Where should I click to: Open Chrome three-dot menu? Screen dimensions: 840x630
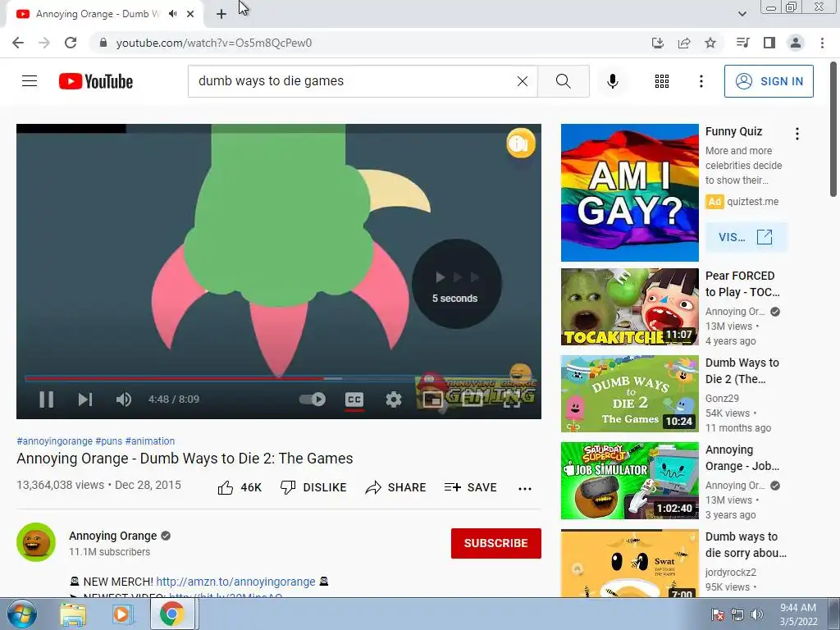(x=822, y=43)
